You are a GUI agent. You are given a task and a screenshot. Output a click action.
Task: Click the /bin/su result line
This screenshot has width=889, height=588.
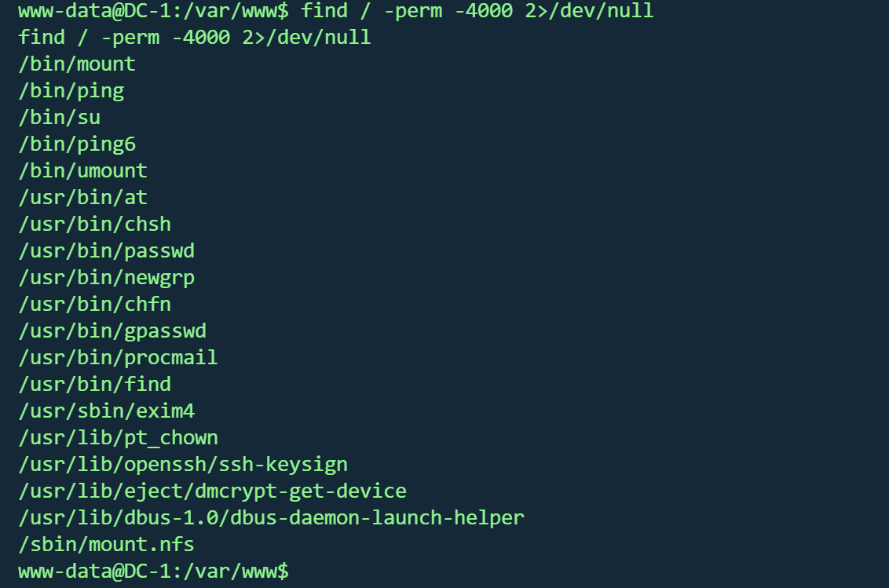60,117
